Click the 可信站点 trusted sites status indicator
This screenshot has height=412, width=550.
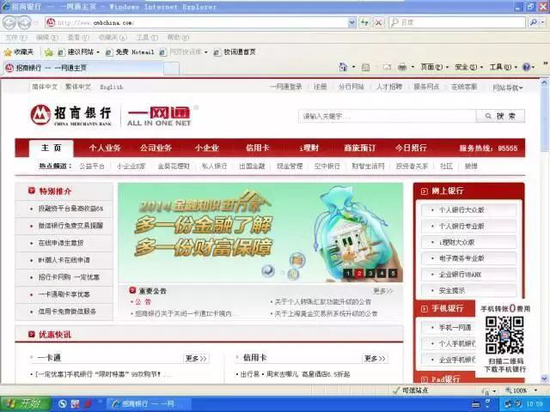(410, 390)
